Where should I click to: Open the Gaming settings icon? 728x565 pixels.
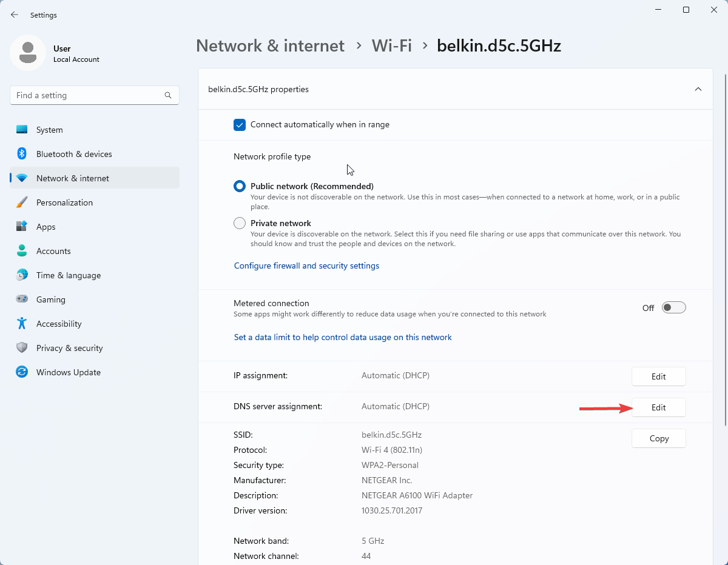22,299
